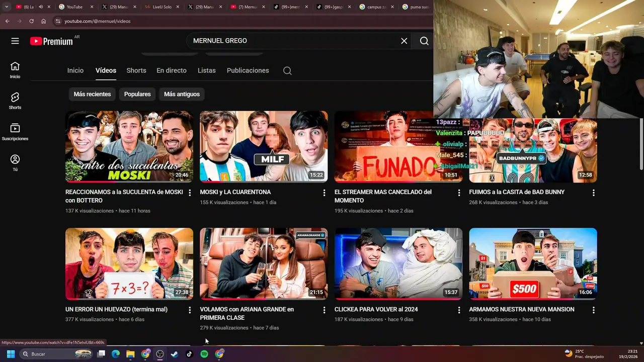
Task: Open Steam from the taskbar
Action: point(175,354)
